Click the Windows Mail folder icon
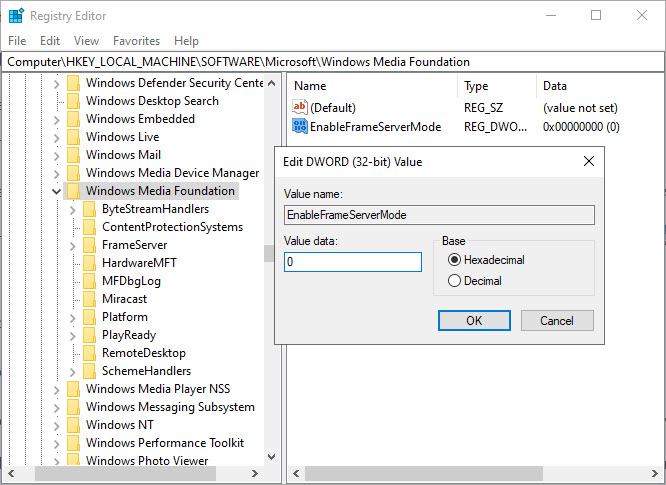The height and width of the screenshot is (485, 666). tap(73, 155)
